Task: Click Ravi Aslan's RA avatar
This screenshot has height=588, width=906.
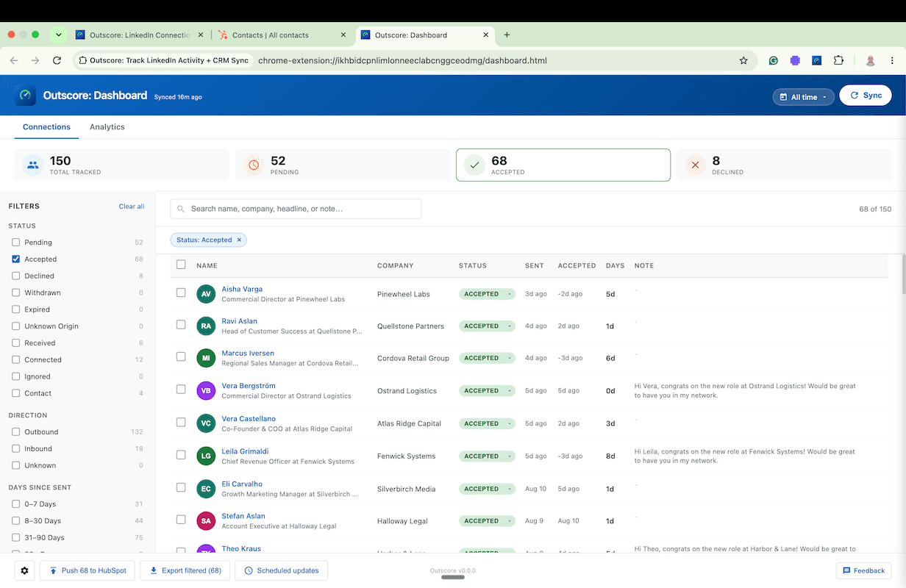Action: point(206,326)
